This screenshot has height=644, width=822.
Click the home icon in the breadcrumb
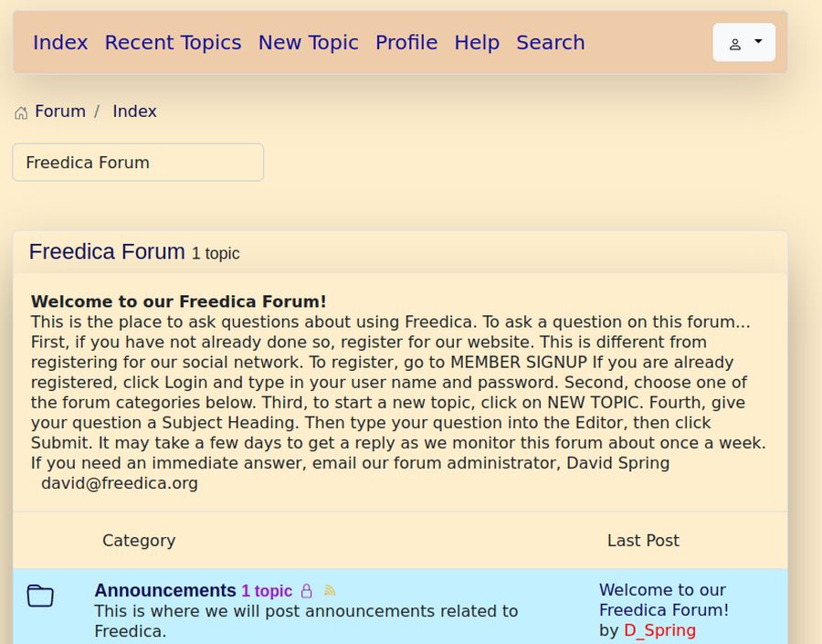click(x=20, y=112)
